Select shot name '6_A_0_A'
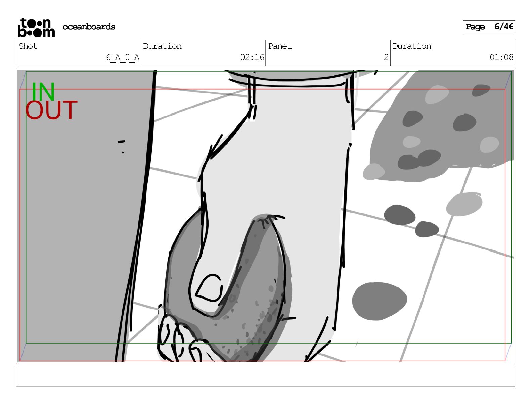Screen dimensions: 532x411 coord(123,57)
